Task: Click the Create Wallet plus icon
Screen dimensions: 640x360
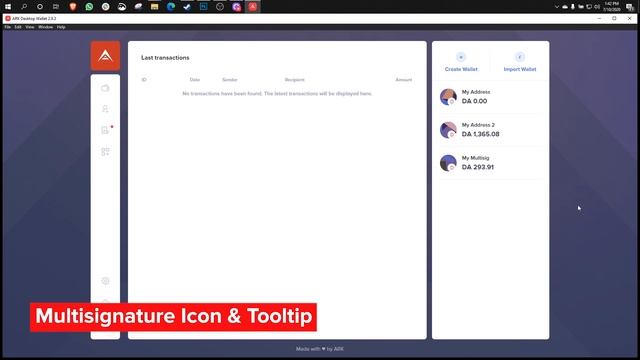Action: click(461, 57)
